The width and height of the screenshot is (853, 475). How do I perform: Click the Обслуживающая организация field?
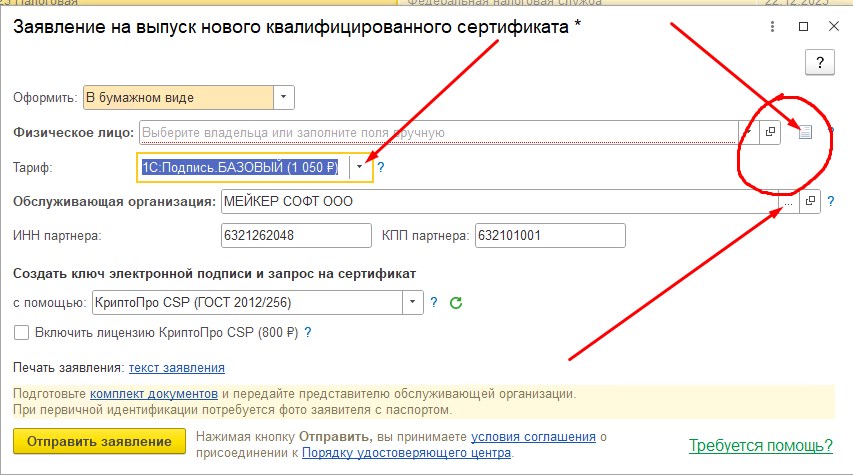click(499, 201)
